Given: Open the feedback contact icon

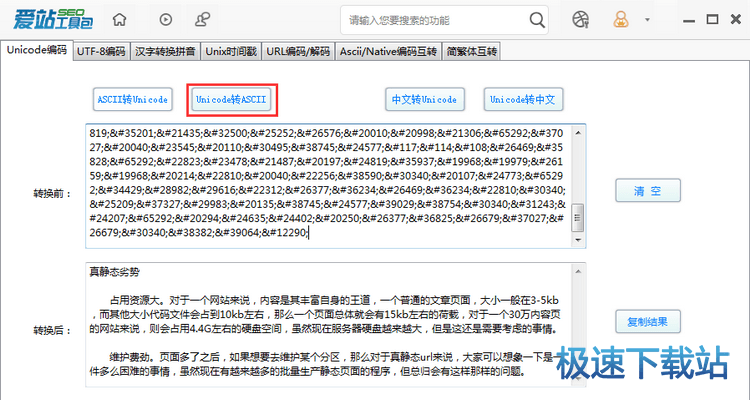Looking at the screenshot, I should tap(203, 20).
